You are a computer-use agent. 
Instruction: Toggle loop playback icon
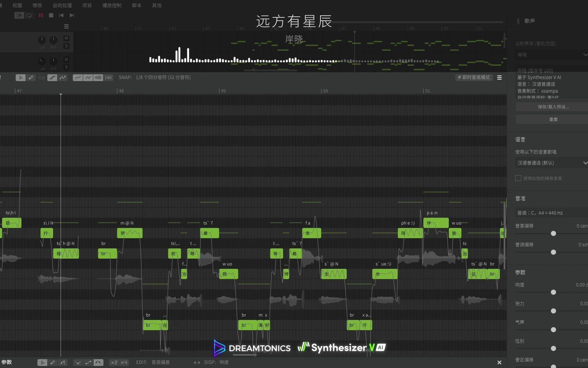(x=29, y=15)
